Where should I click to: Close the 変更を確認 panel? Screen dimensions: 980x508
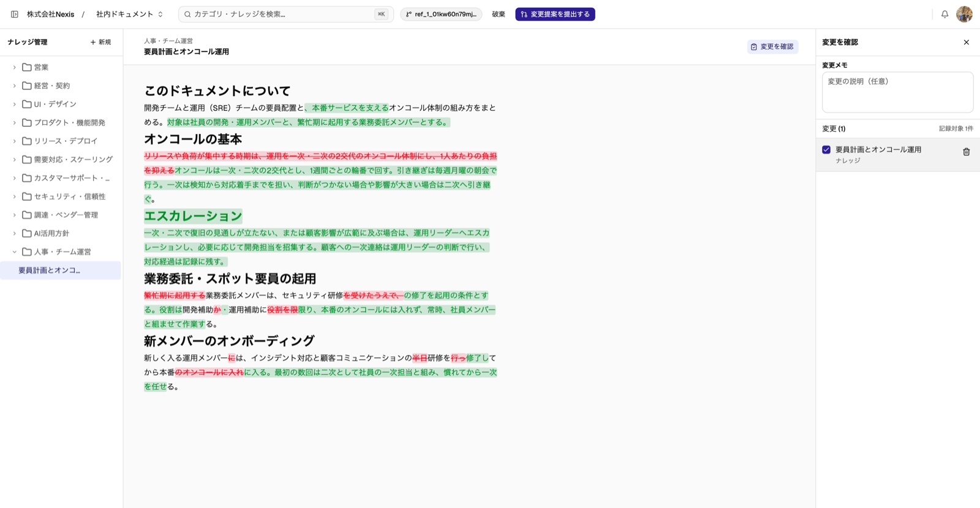click(x=967, y=42)
